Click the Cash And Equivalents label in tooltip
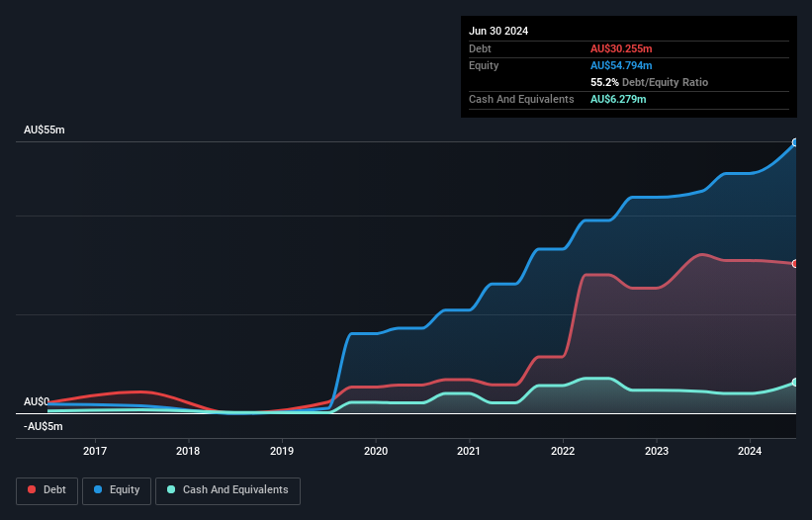The image size is (812, 520). [521, 99]
